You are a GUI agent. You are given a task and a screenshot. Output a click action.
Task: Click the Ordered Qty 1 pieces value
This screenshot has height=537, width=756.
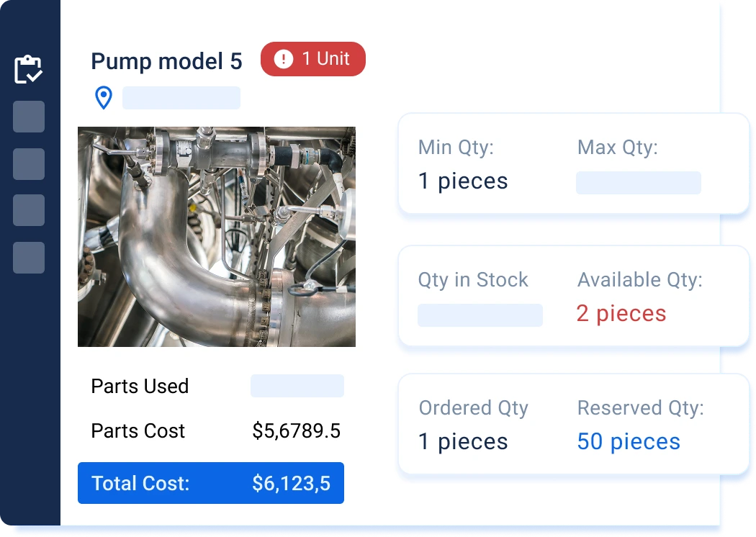tap(463, 441)
